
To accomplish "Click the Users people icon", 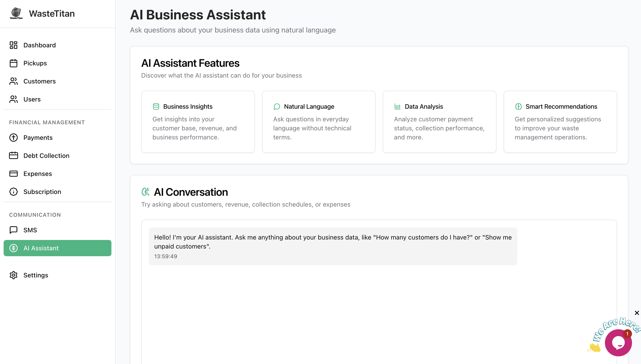I will click(14, 99).
